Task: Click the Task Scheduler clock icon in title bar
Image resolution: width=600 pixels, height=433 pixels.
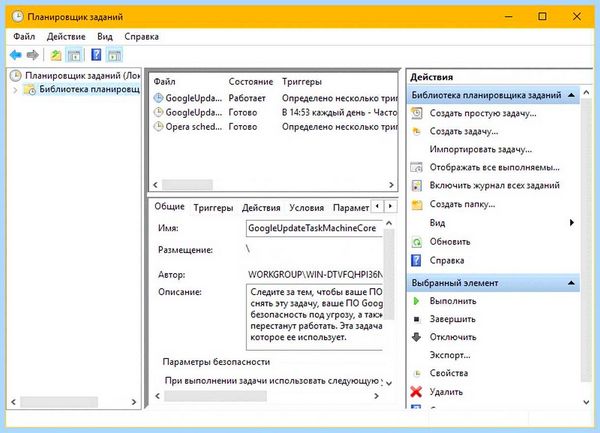Action: pyautogui.click(x=18, y=16)
